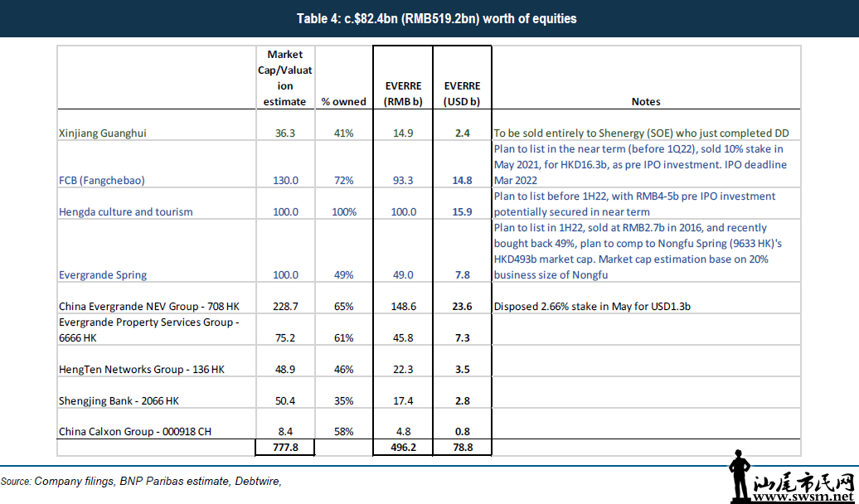Screen dimensions: 859x504
Task: Click the 'Xinjiang Guanghui' row label
Action: point(103,133)
